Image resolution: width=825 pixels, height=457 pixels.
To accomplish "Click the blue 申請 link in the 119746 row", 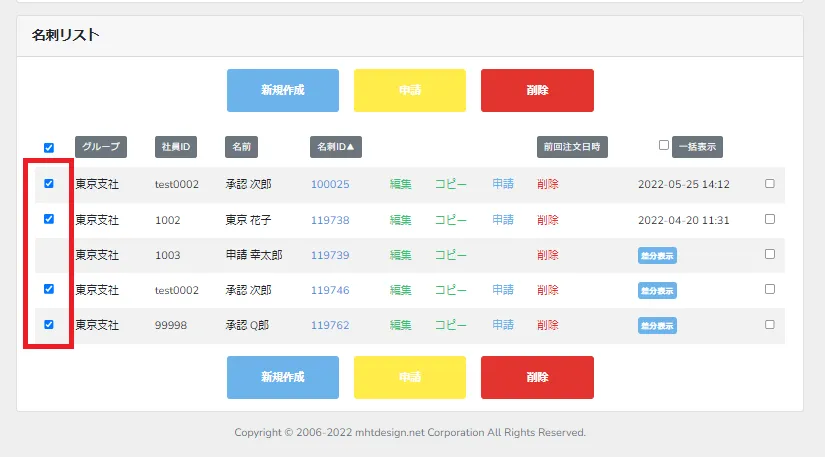I will tap(503, 290).
